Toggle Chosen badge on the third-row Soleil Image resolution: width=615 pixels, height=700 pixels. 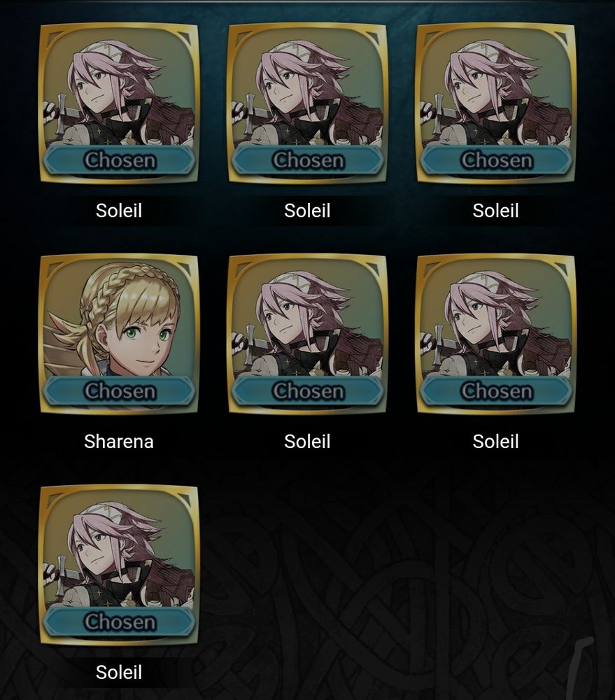click(119, 622)
